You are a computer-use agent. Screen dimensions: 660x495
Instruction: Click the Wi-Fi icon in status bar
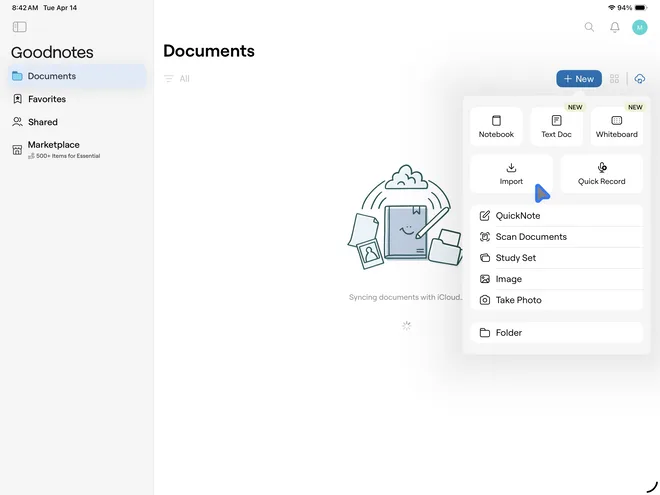612,8
